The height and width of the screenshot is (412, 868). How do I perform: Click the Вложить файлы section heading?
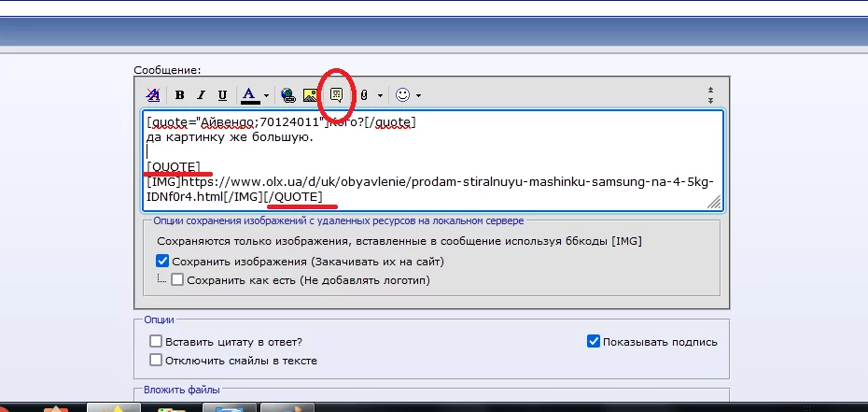[182, 390]
